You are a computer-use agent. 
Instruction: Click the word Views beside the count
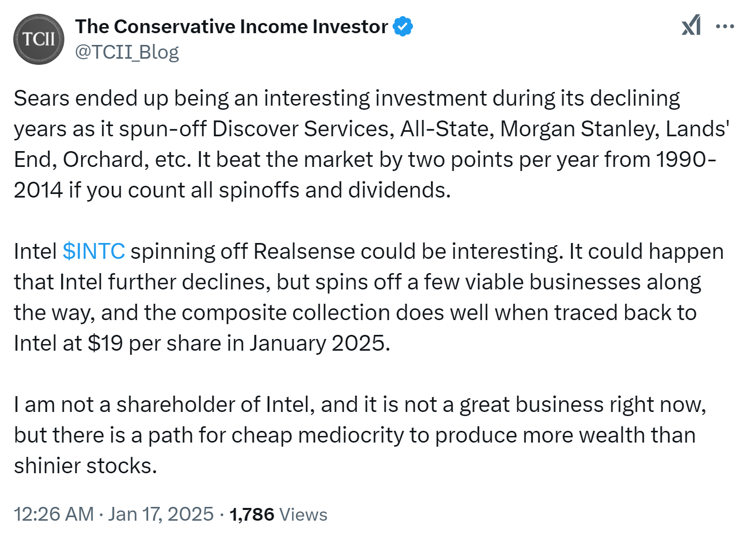tap(303, 515)
